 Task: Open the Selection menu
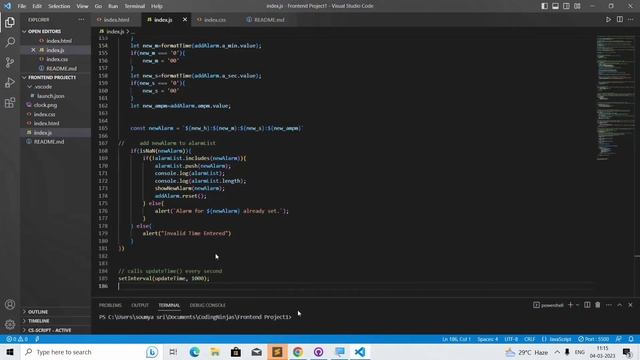click(x=59, y=6)
